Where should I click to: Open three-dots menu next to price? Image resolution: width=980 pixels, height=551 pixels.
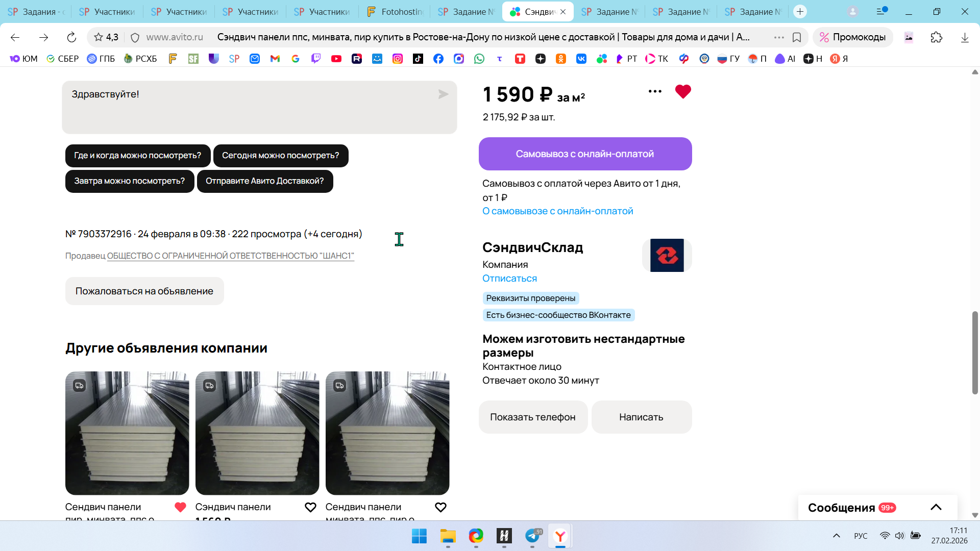[x=655, y=91]
